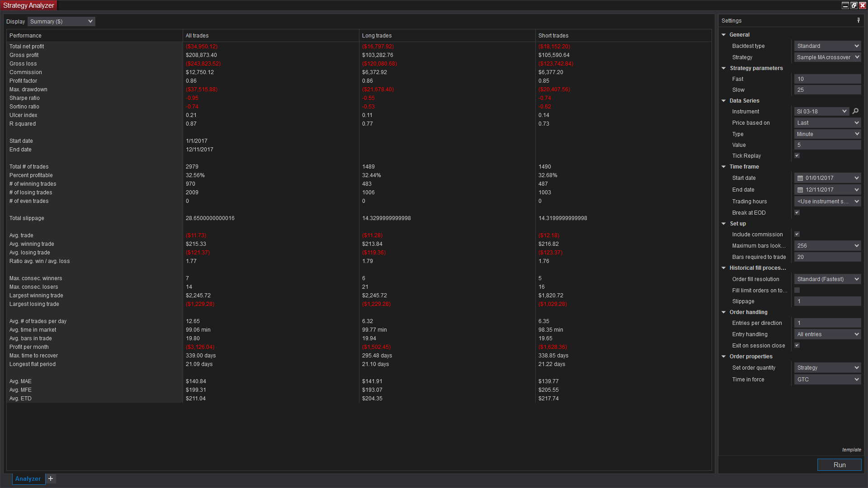Click the End date calendar icon

(800, 190)
